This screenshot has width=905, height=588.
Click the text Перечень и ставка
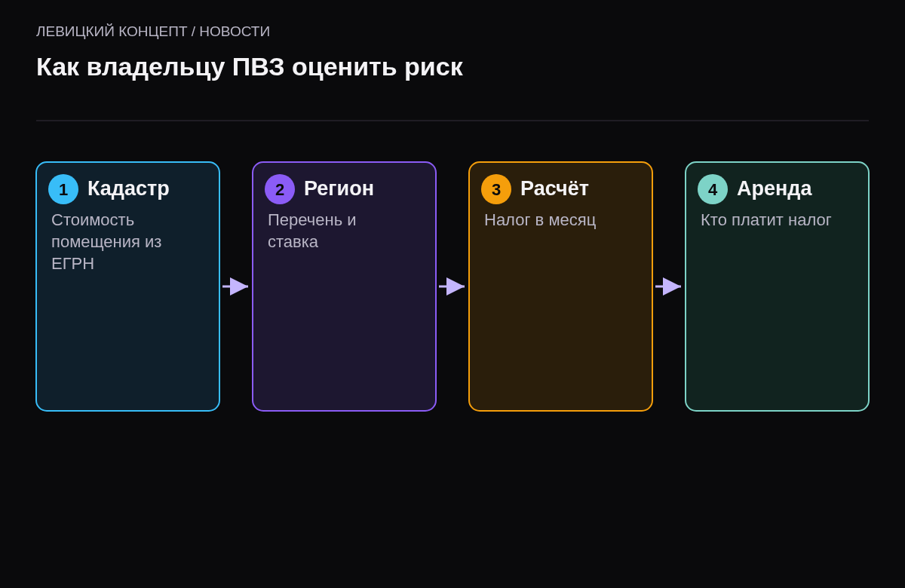[312, 231]
